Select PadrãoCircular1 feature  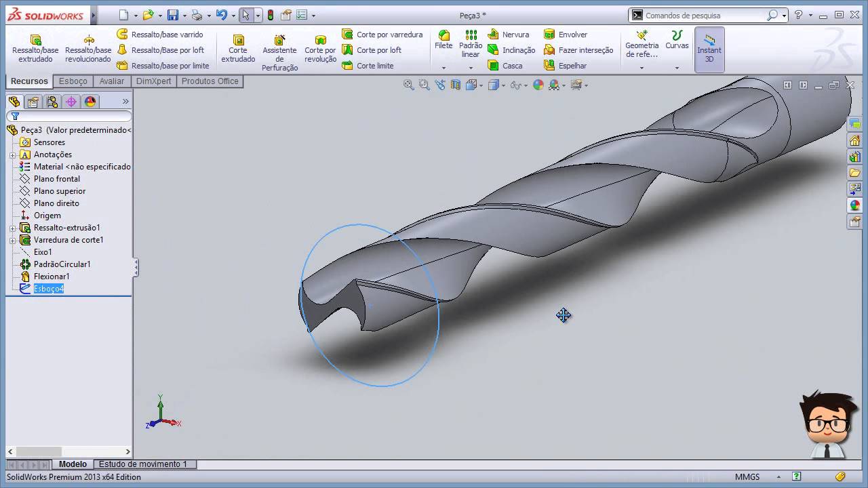click(x=62, y=264)
